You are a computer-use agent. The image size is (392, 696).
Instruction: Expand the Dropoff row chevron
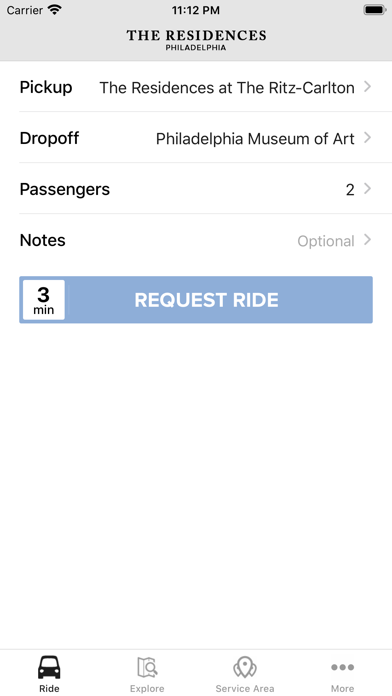[x=367, y=138]
